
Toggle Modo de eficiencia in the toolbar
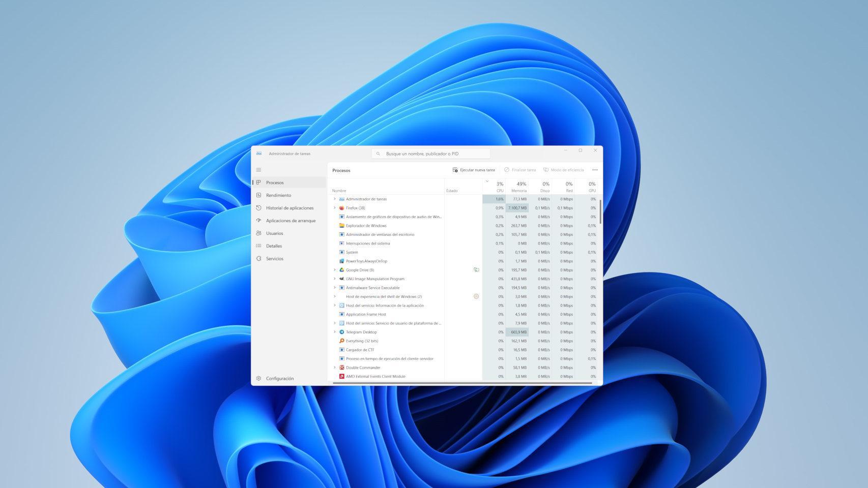point(565,170)
